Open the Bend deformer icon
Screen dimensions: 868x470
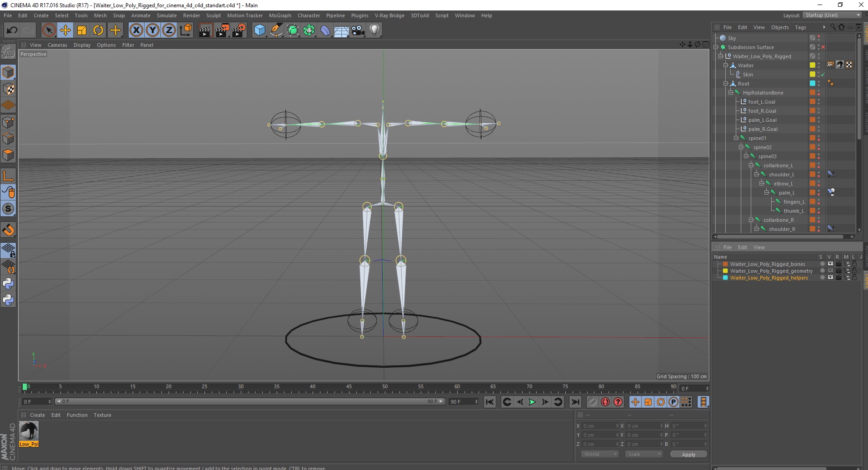[x=326, y=30]
